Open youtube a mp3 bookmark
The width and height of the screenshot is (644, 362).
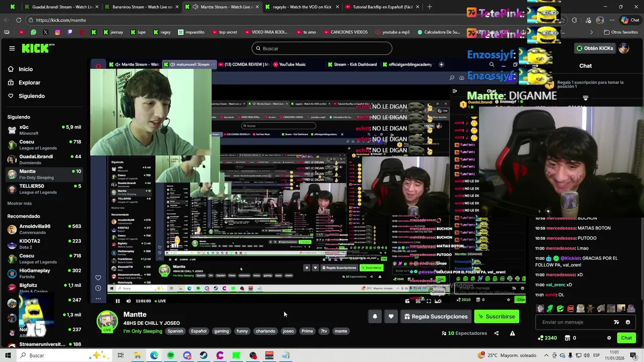pyautogui.click(x=392, y=32)
